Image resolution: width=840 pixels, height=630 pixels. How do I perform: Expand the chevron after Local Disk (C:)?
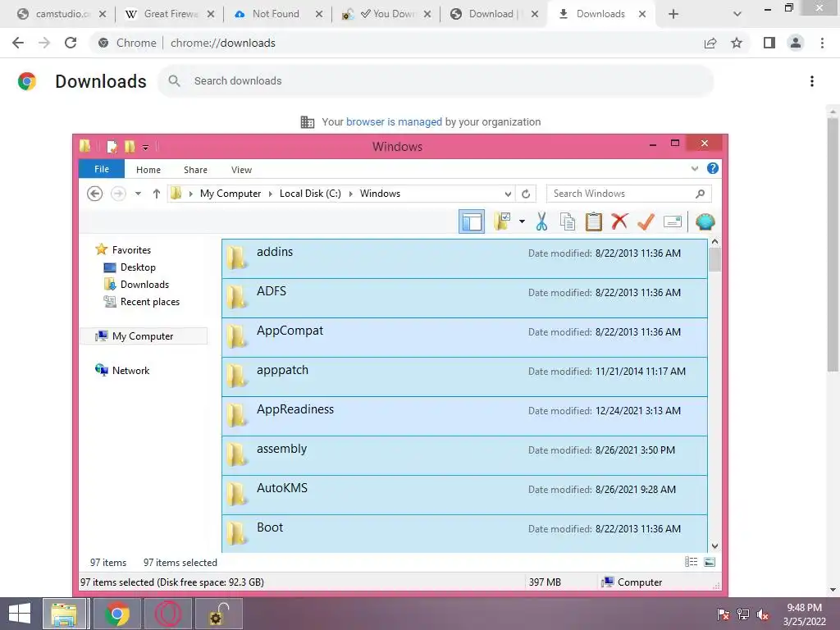tap(351, 194)
